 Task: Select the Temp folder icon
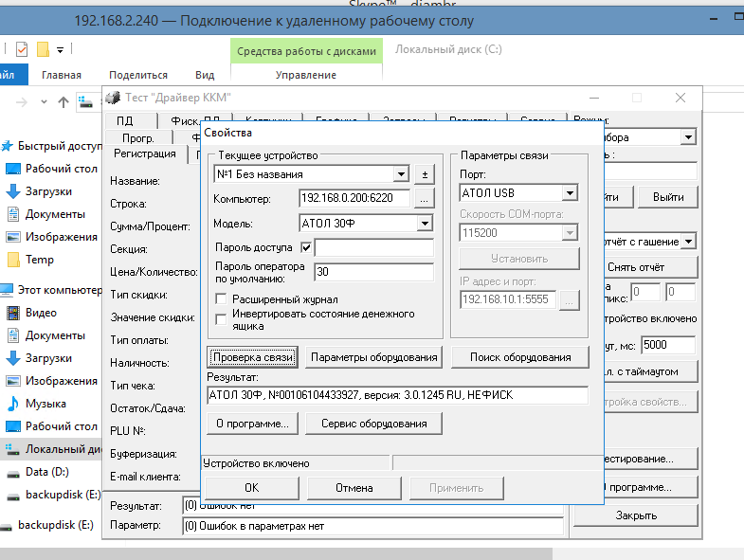point(13,260)
